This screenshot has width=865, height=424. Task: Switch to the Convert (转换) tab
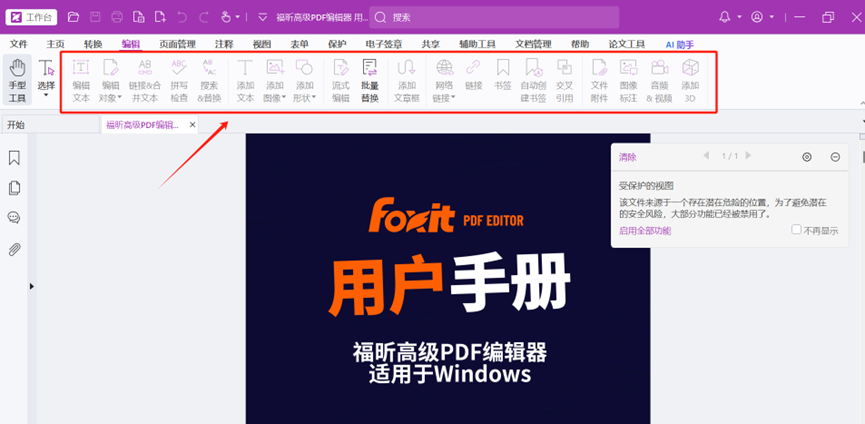click(x=93, y=44)
